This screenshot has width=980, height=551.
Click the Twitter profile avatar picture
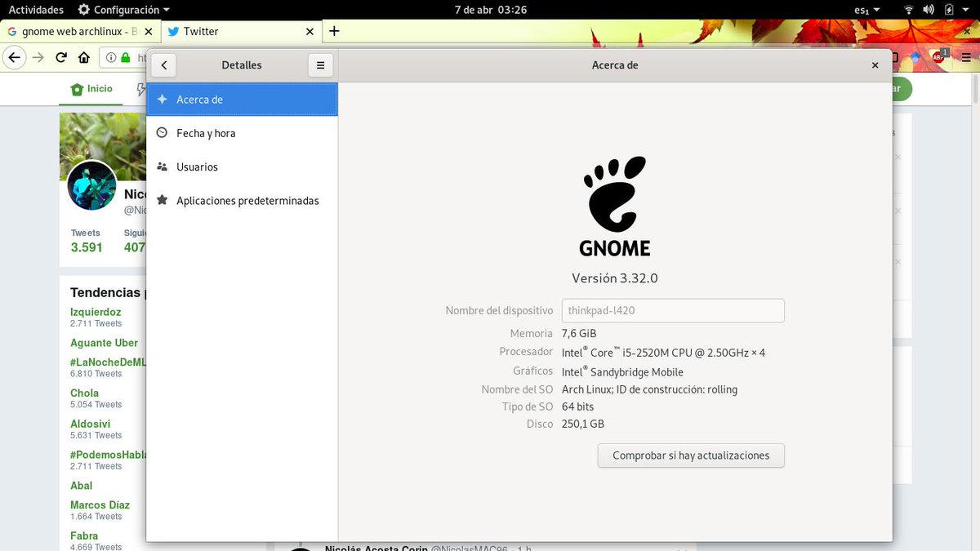[91, 185]
